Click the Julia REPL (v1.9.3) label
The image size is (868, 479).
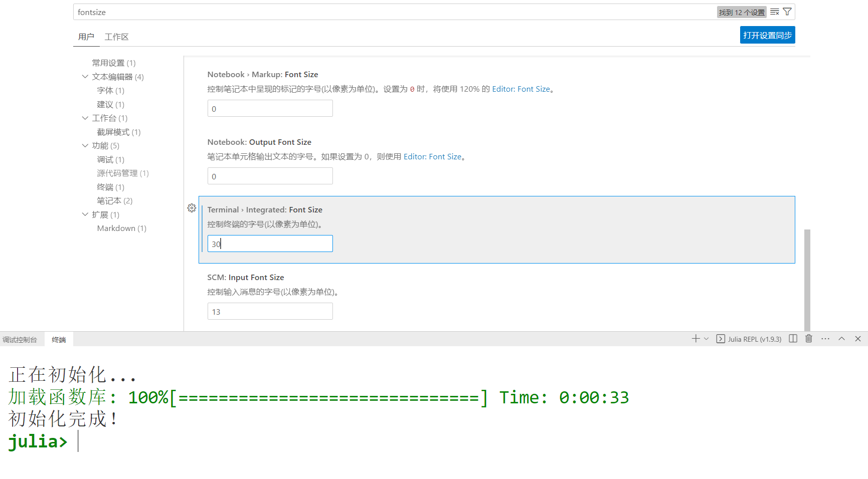click(755, 339)
